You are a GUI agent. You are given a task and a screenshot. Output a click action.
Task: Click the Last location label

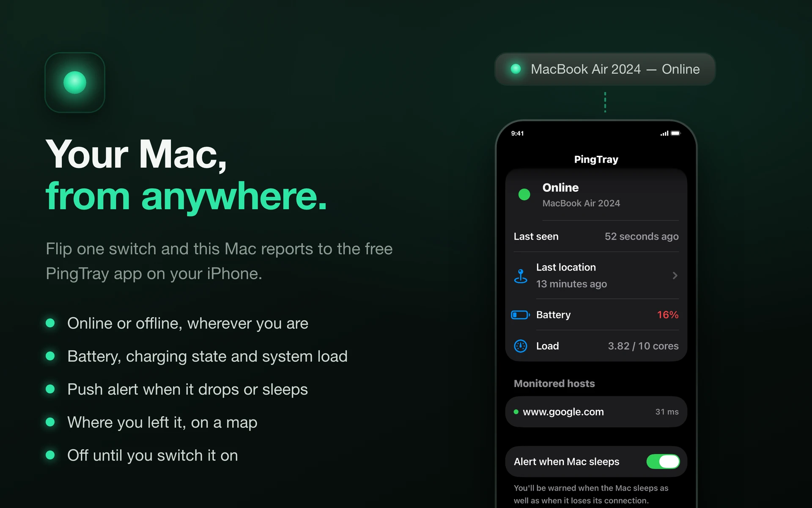point(566,268)
